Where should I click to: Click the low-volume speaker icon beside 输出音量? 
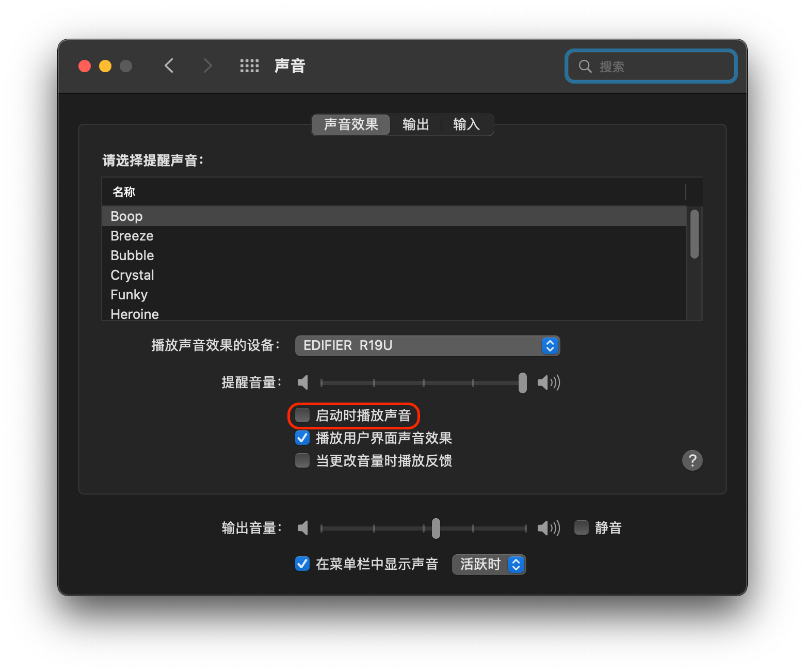(x=303, y=528)
